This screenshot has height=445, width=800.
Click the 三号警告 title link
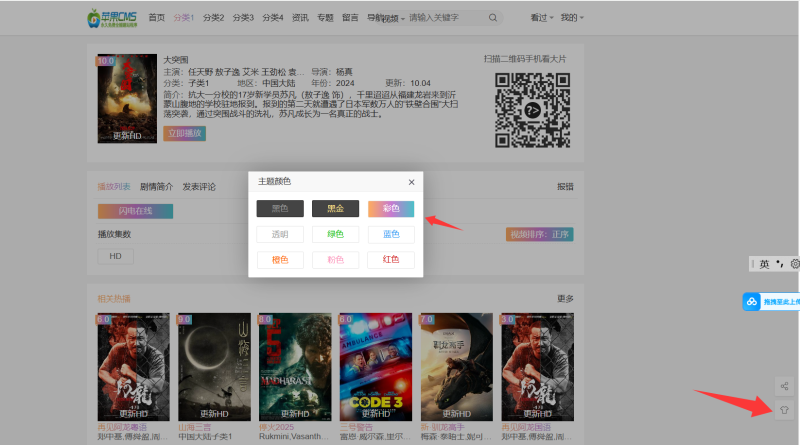356,427
